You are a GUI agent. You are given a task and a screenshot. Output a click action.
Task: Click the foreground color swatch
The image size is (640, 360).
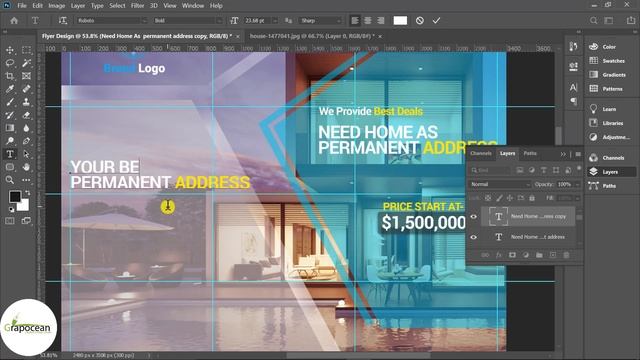click(x=15, y=196)
